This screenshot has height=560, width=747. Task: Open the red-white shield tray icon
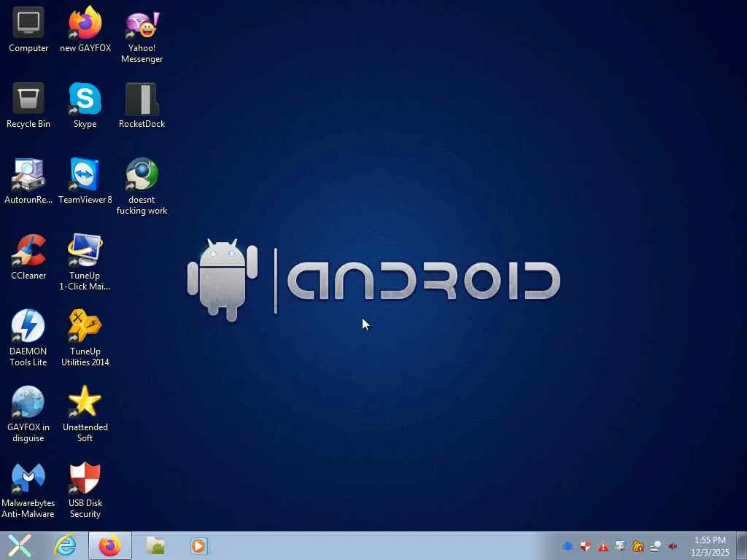(585, 546)
